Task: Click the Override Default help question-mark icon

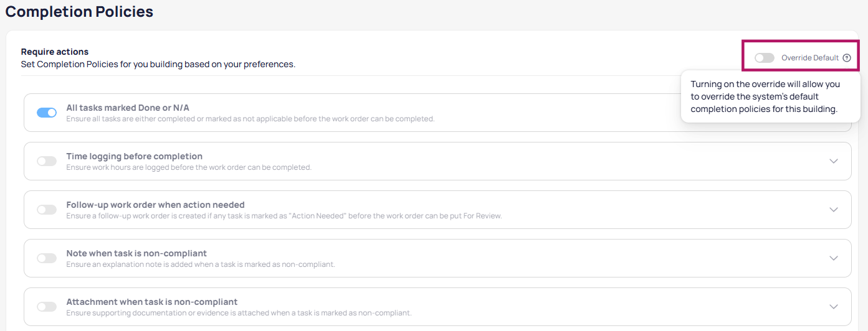Action: [846, 58]
